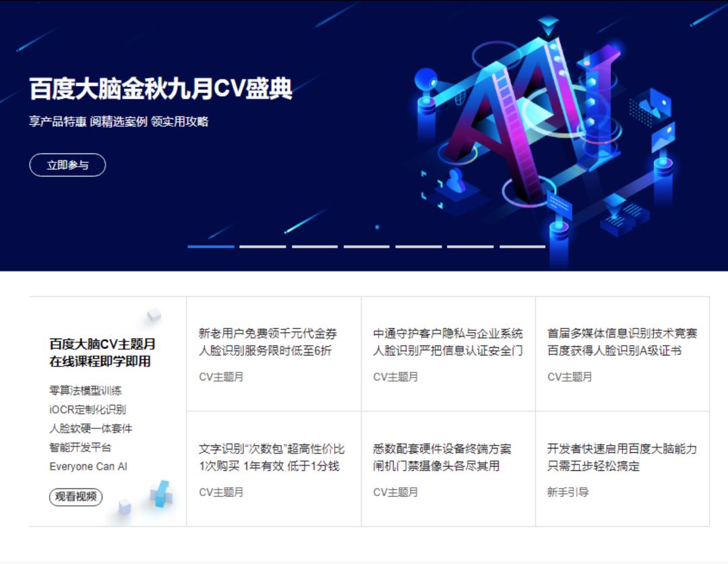Click the text 人脸识别严把信息认证安全门
The image size is (728, 564).
(x=448, y=350)
